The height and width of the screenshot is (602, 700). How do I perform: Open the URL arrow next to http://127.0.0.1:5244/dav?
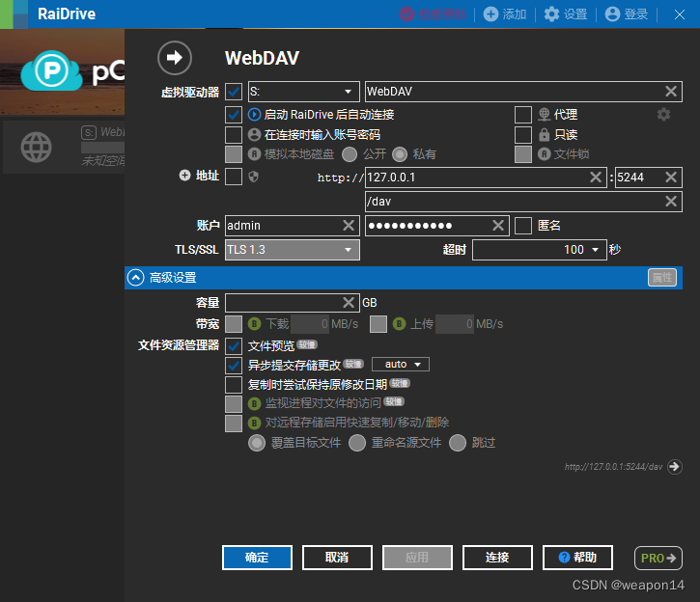675,467
